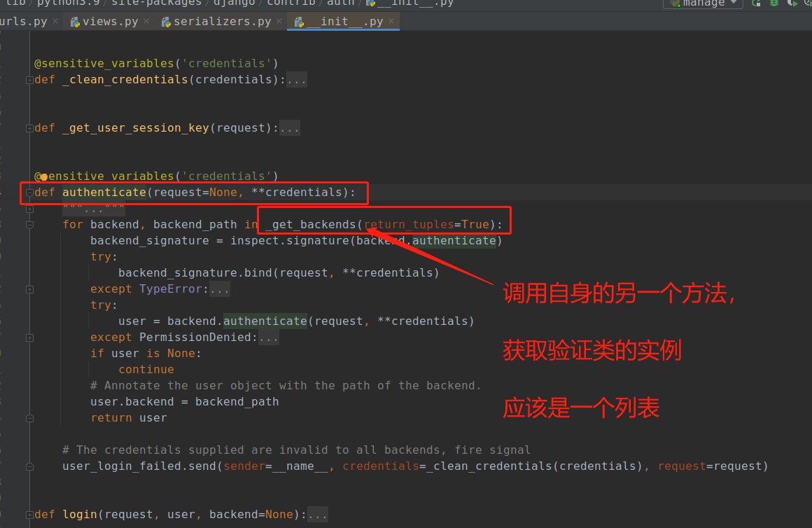This screenshot has width=812, height=528.
Task: Click the 'authenticate' function name in def line
Action: [104, 193]
